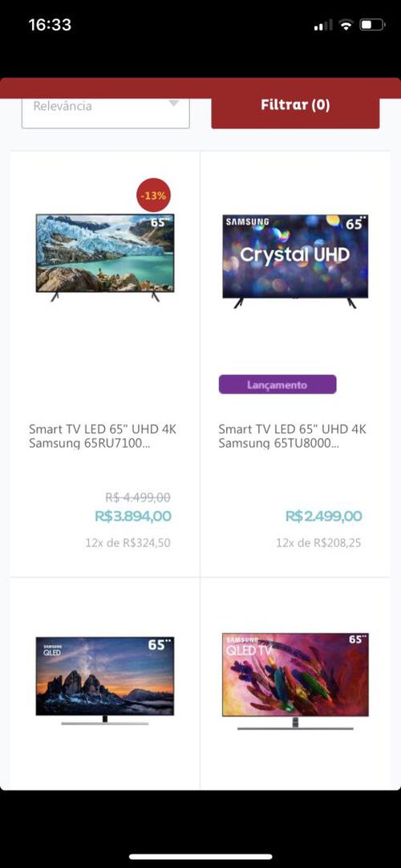Open the Samsung 65RU7100 TV image
This screenshot has width=401, height=868.
[x=105, y=258]
